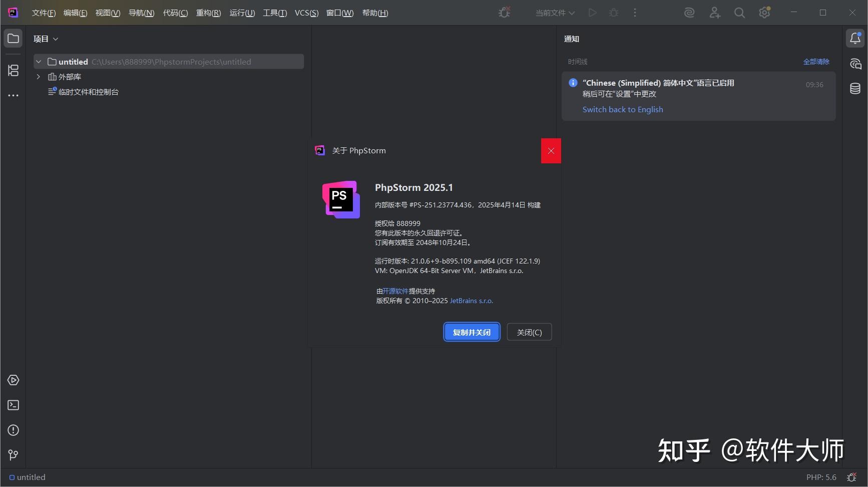The width and height of the screenshot is (868, 487).
Task: Open the 项目 view dropdown
Action: pyautogui.click(x=46, y=39)
